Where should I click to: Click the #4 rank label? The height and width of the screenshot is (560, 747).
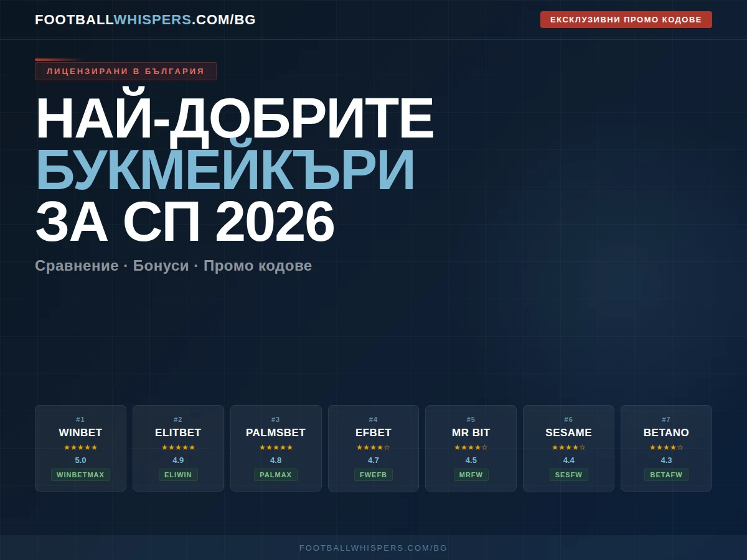(374, 419)
